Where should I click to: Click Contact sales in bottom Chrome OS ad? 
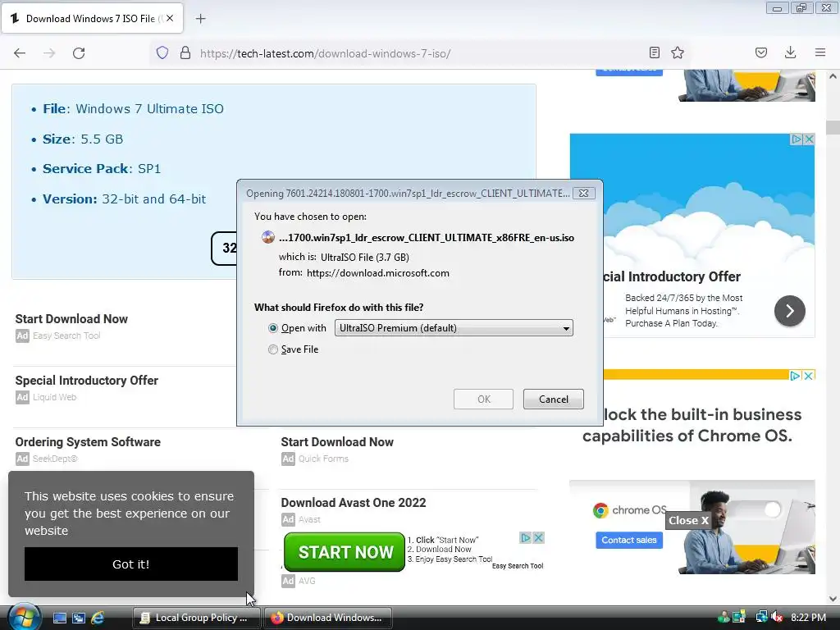tap(629, 540)
